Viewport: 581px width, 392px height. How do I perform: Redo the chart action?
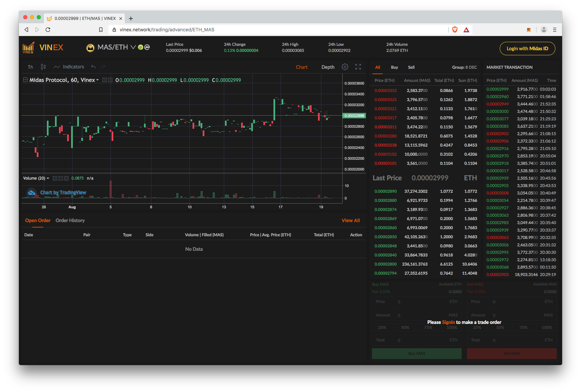click(x=103, y=67)
